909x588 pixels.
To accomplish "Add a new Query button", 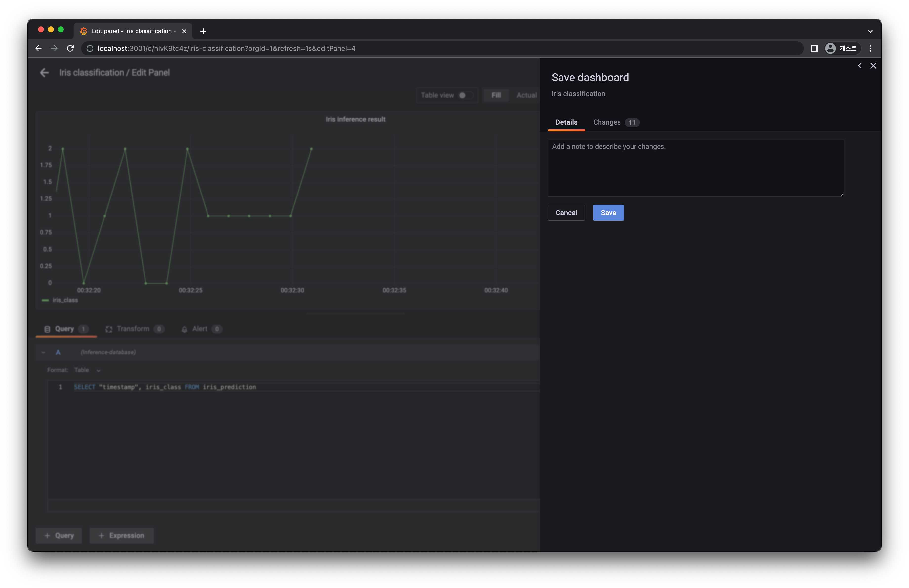I will click(59, 535).
